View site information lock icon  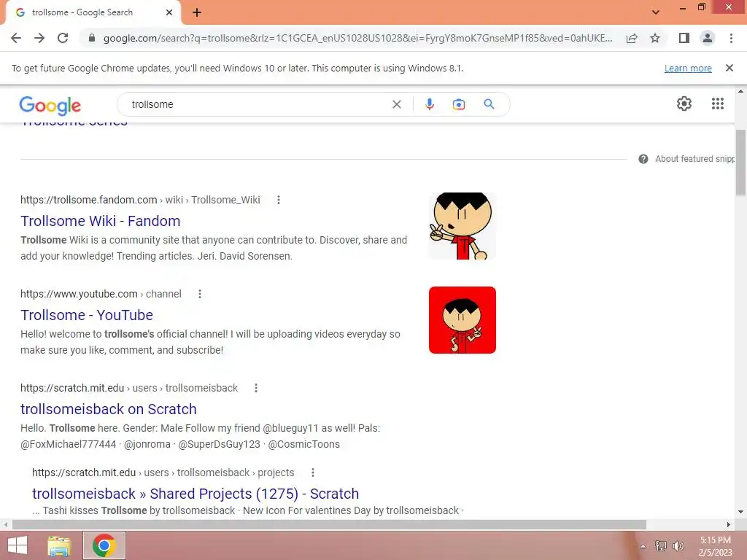pos(92,38)
